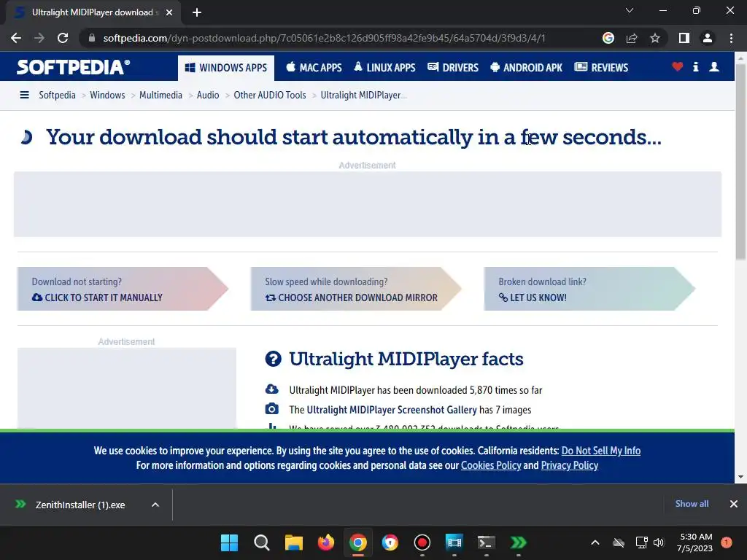Open volume control in system tray
The width and height of the screenshot is (747, 560).
659,542
